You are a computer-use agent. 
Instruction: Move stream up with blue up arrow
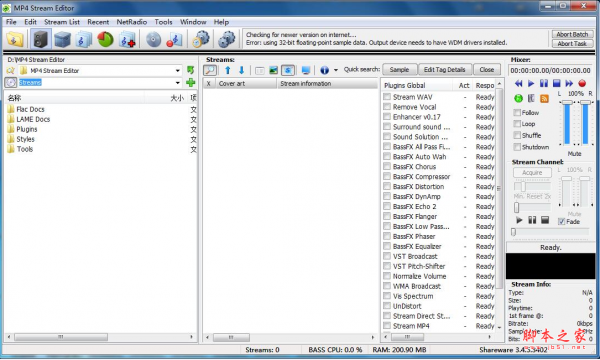click(228, 70)
